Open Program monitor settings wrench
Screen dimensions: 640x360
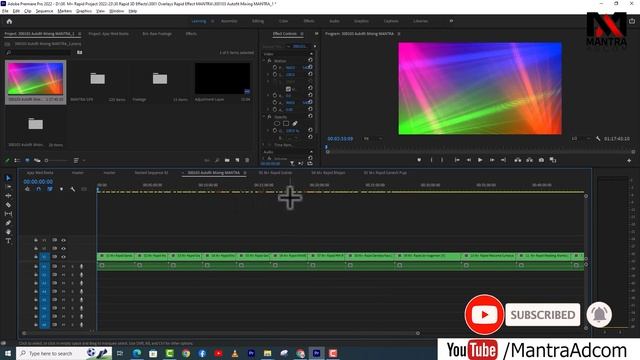point(598,139)
